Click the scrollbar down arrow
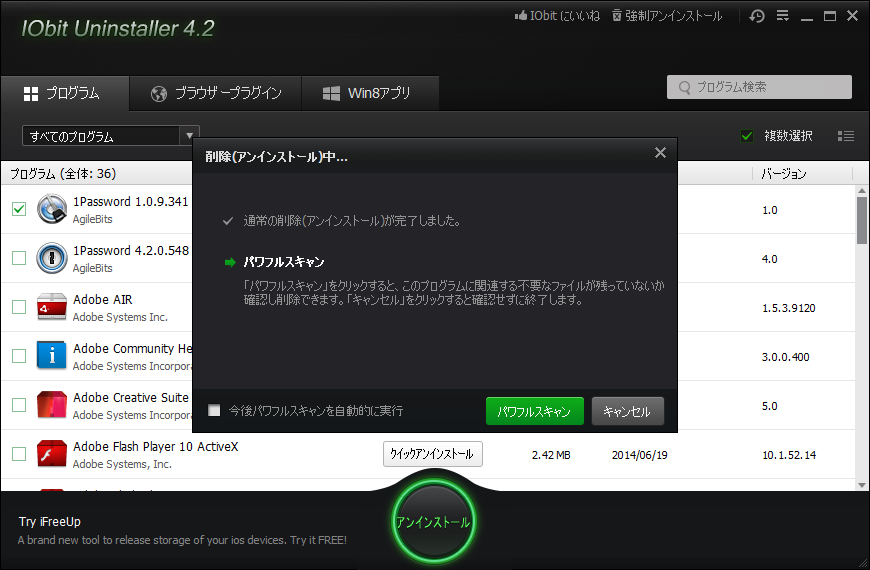Image resolution: width=870 pixels, height=570 pixels. (x=862, y=485)
